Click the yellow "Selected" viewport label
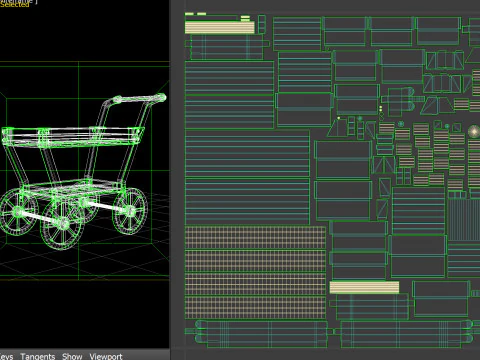The width and height of the screenshot is (480, 360). click(14, 5)
